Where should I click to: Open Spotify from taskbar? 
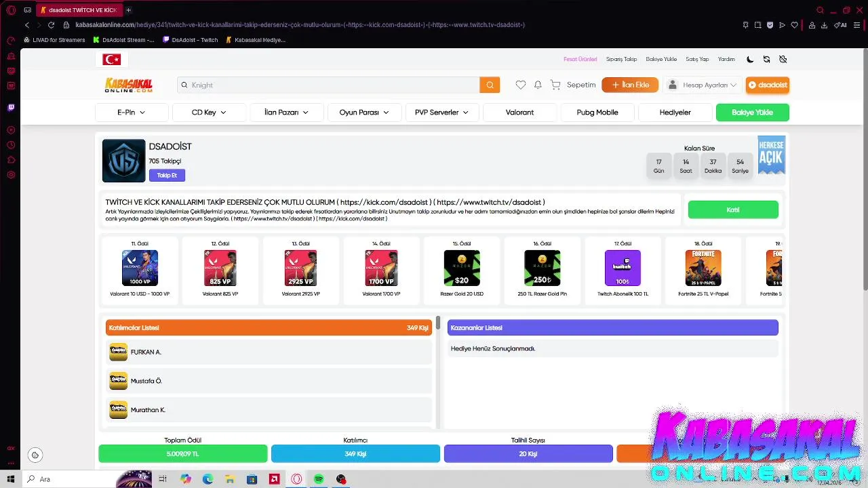tap(319, 479)
